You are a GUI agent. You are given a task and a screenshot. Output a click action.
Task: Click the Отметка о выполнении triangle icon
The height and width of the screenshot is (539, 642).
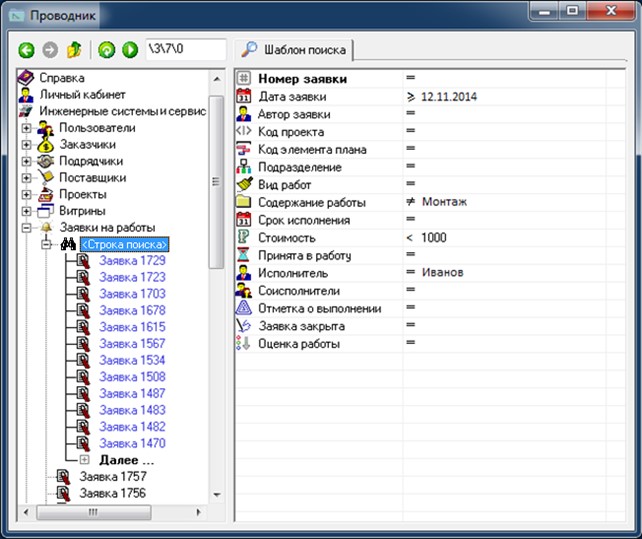(244, 308)
